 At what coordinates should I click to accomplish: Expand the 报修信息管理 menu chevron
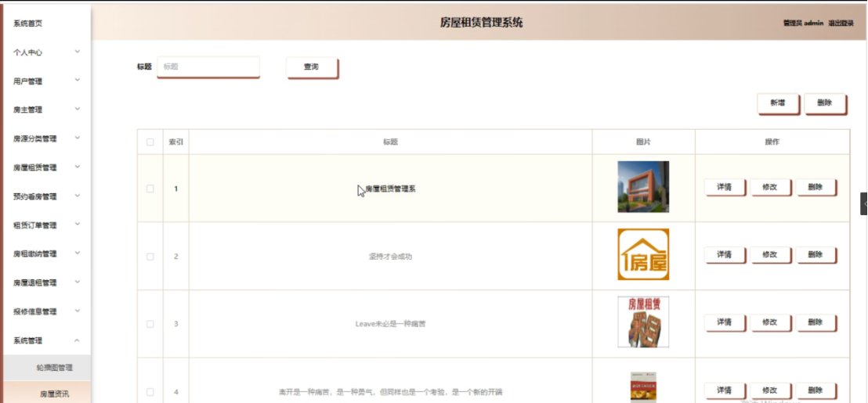(x=78, y=311)
